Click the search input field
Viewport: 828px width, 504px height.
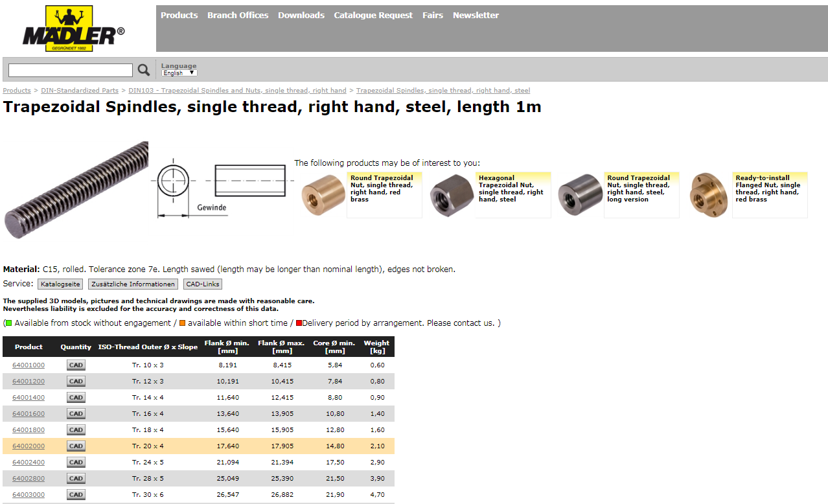[71, 70]
